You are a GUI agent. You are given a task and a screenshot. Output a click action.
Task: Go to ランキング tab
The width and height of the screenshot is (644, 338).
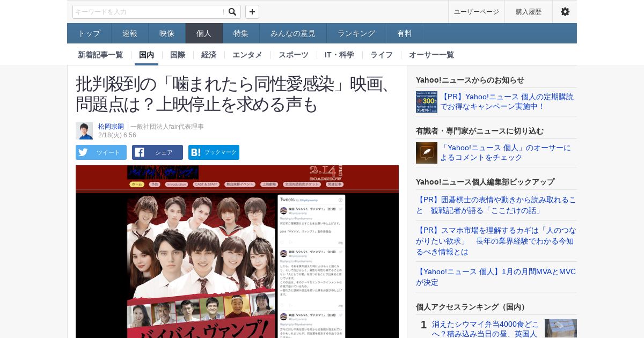tap(356, 33)
